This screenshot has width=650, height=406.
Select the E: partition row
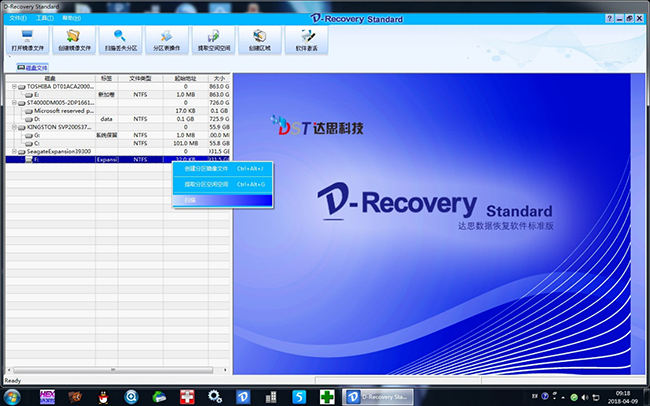pos(118,95)
